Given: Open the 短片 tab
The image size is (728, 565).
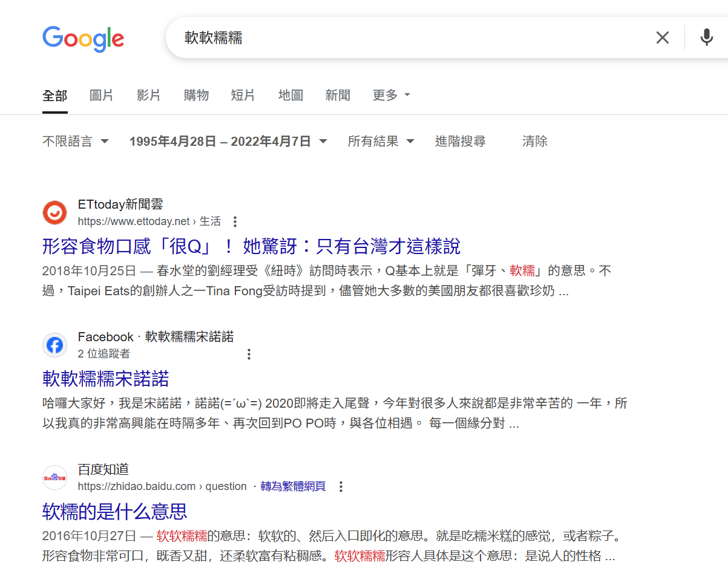Looking at the screenshot, I should tap(243, 95).
